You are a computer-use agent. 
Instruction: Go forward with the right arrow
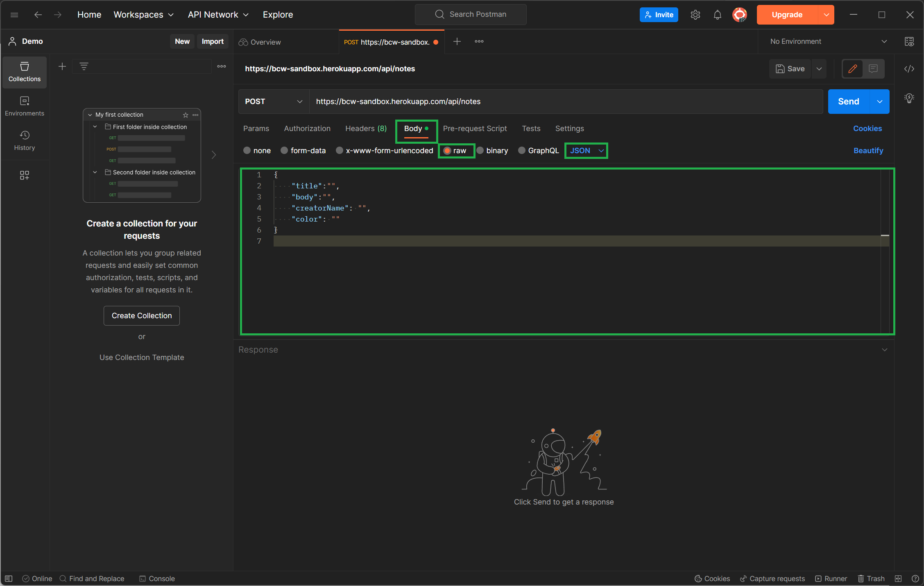[58, 15]
